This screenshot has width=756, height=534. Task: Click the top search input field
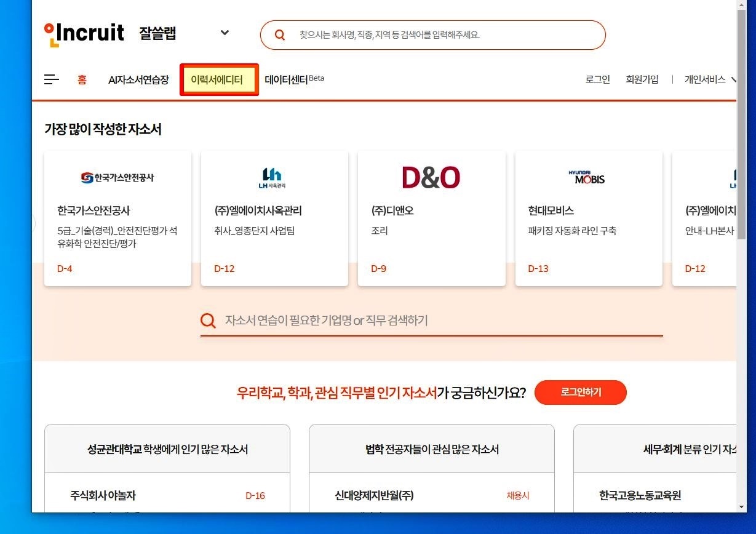(x=433, y=35)
